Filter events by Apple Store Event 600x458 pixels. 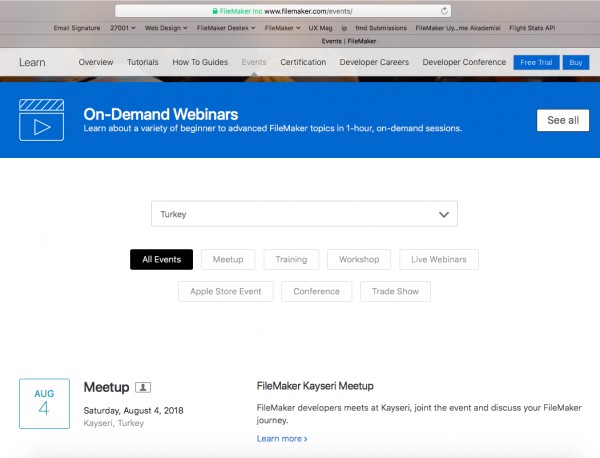226,292
